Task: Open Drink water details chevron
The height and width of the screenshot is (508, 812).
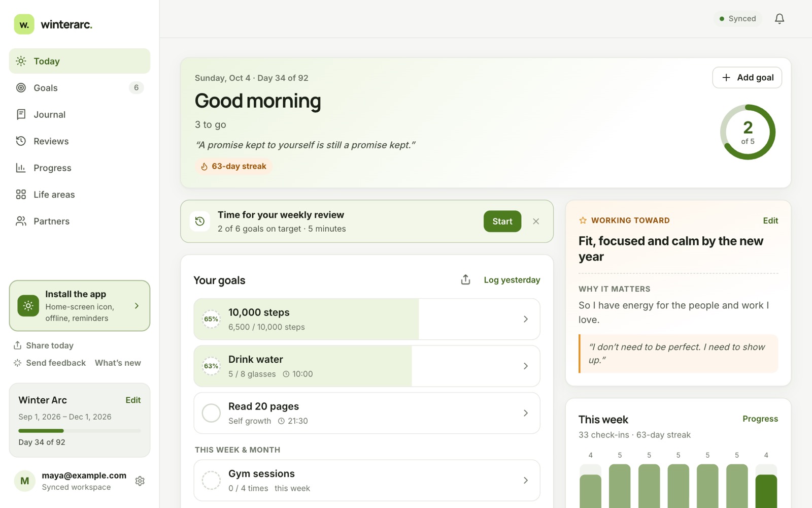Action: click(x=526, y=366)
